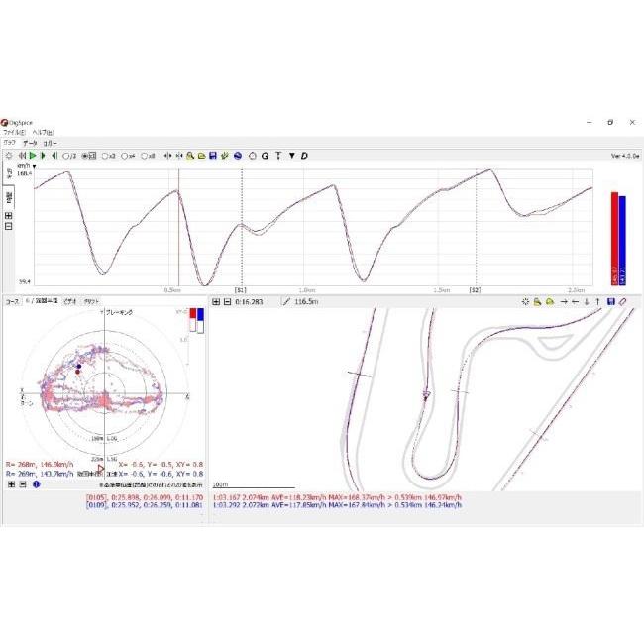Open the ファイル menu
The width and height of the screenshot is (644, 644).
[x=14, y=132]
